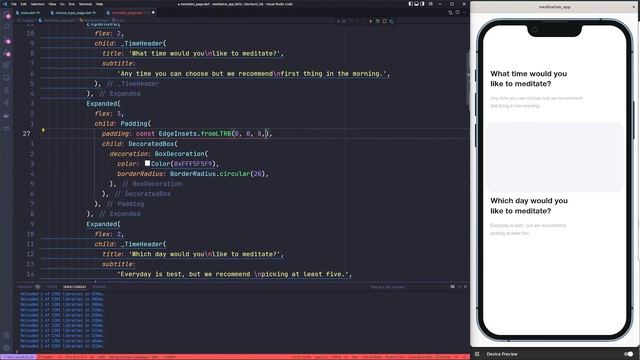The width and height of the screenshot is (640, 360).
Task: Open the Run menu
Action: [72, 4]
